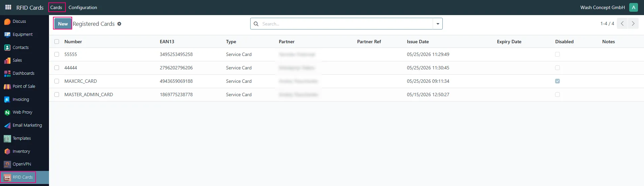The image size is (644, 186).
Task: Open Inventory app in sidebar
Action: 24,151
